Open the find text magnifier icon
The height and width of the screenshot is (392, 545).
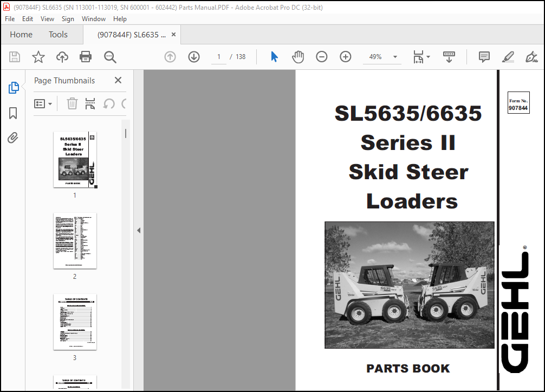[x=110, y=57]
